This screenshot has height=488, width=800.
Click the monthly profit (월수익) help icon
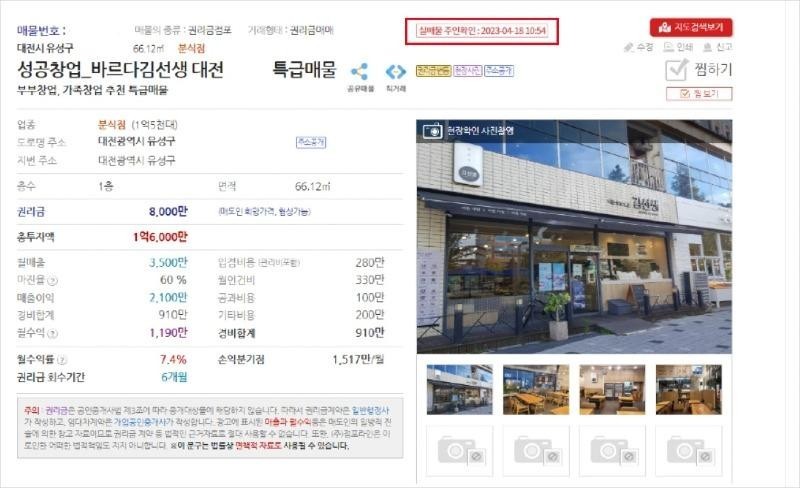click(53, 334)
